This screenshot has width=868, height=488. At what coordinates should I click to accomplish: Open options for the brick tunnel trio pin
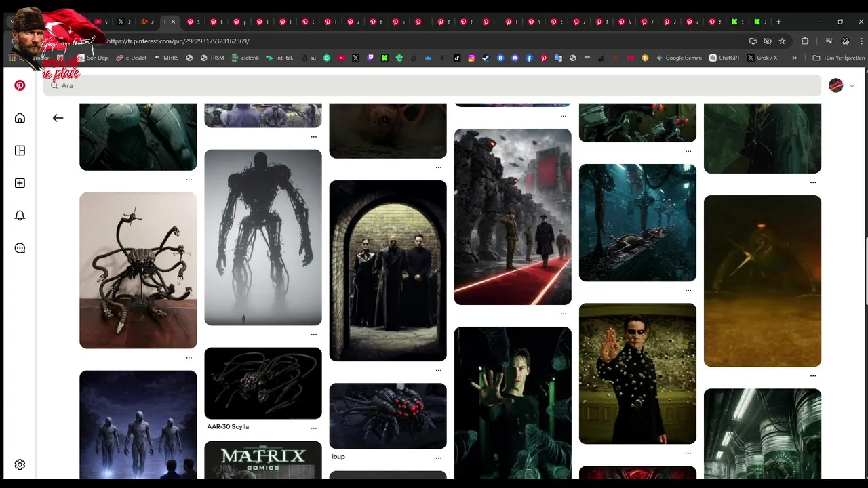[438, 370]
